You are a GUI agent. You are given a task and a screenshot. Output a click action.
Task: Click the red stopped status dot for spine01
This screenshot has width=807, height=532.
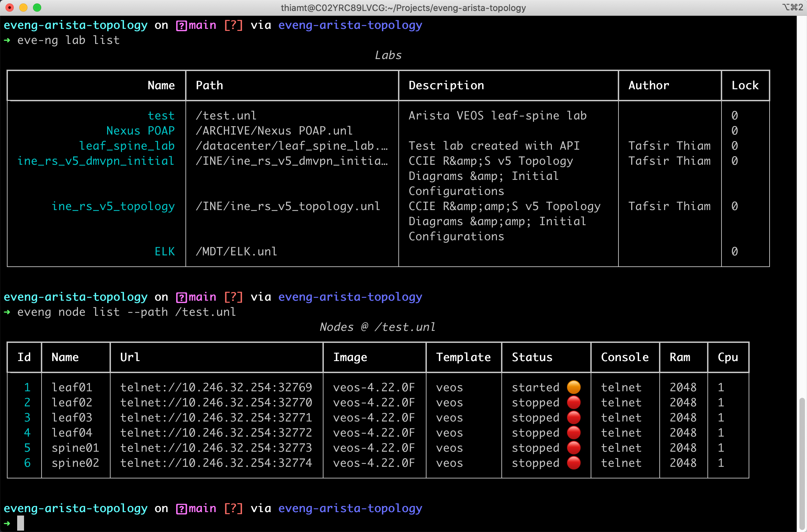[573, 448]
